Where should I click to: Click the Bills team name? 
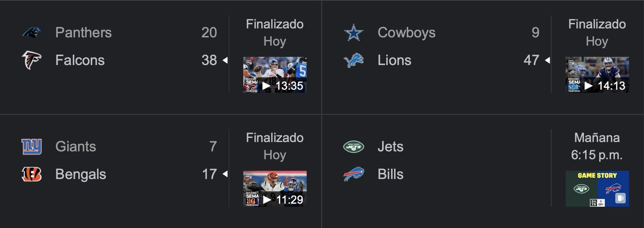click(x=390, y=174)
